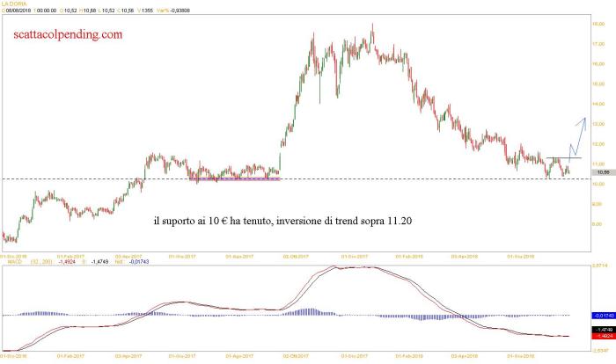This screenshot has width=616, height=364.
Task: Click the 13,00 price axis label
Action: tap(598, 124)
